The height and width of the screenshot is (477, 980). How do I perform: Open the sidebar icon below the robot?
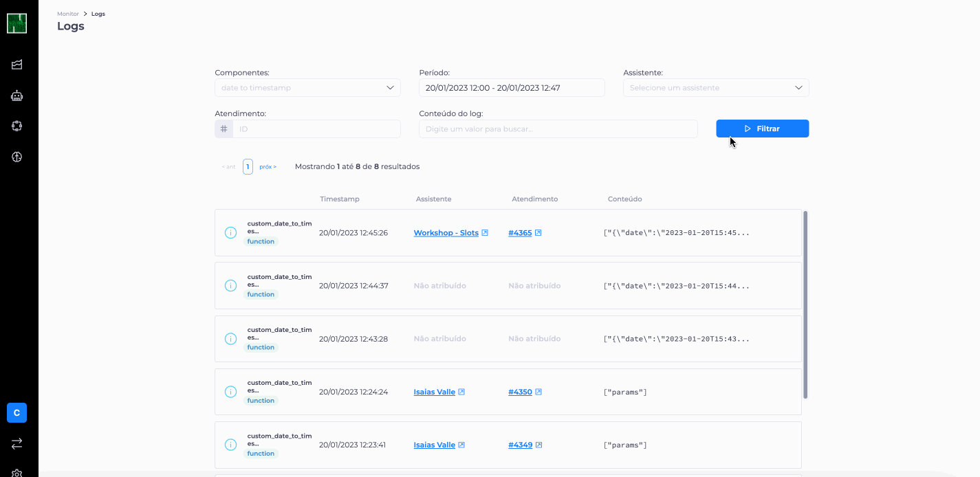click(x=17, y=126)
